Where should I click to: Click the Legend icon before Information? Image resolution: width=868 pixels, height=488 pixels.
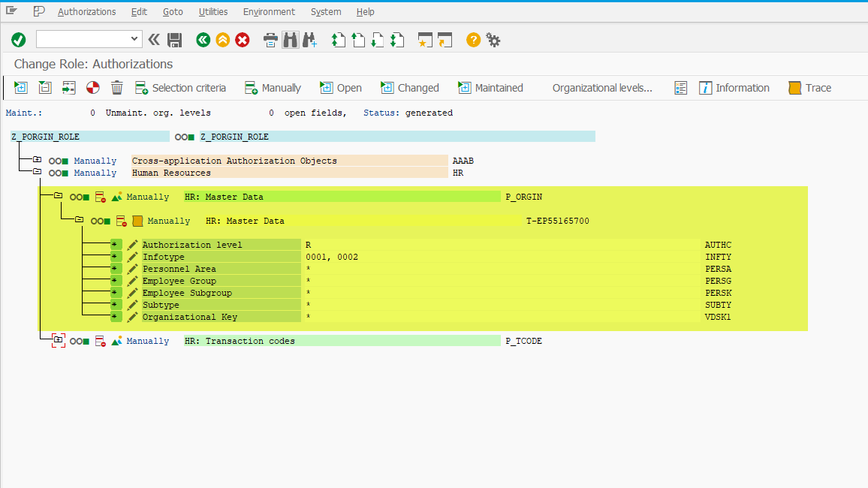click(681, 88)
